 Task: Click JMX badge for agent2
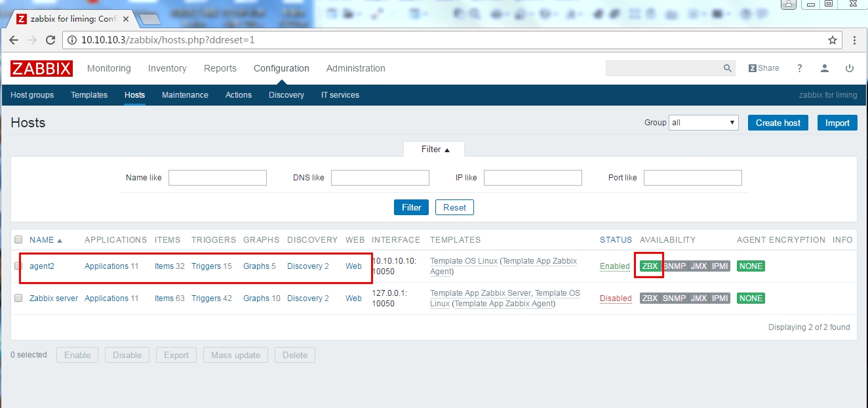[x=699, y=266]
